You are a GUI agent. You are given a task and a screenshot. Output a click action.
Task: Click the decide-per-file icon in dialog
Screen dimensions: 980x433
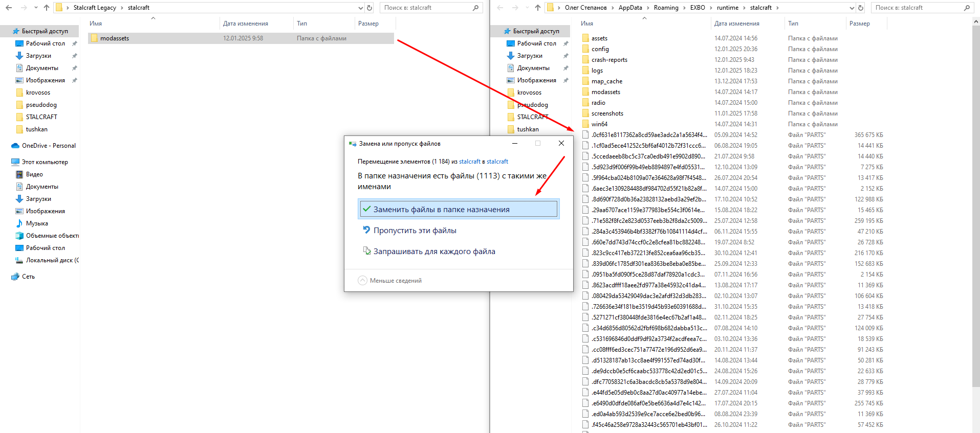pyautogui.click(x=366, y=251)
